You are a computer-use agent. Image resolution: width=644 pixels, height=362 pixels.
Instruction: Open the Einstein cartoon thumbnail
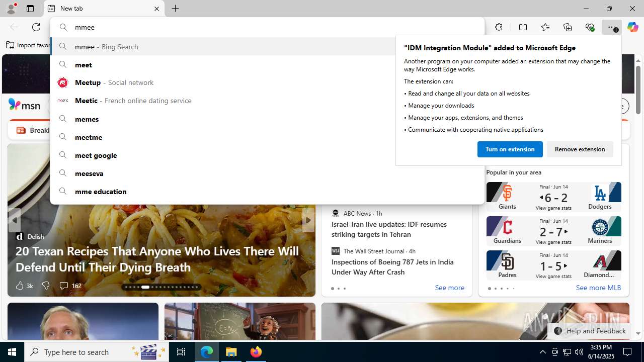click(x=240, y=321)
